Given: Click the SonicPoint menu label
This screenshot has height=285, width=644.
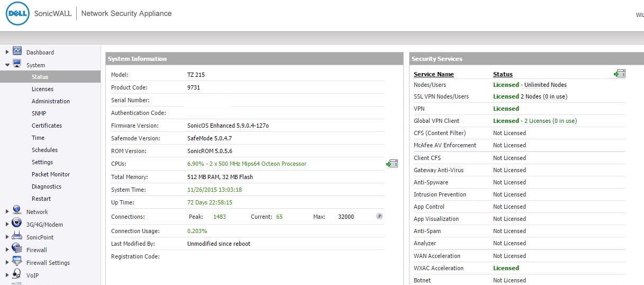Looking at the screenshot, I should (40, 237).
